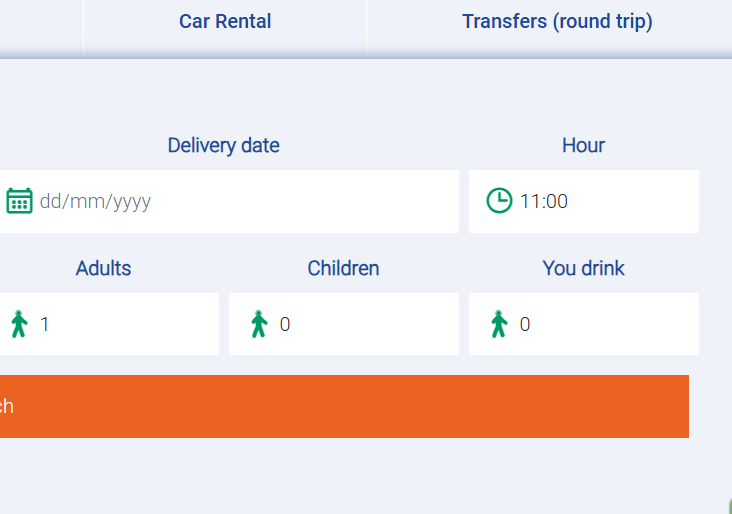Click the Delivery date label
Viewport: 732px width, 514px height.
[x=223, y=145]
